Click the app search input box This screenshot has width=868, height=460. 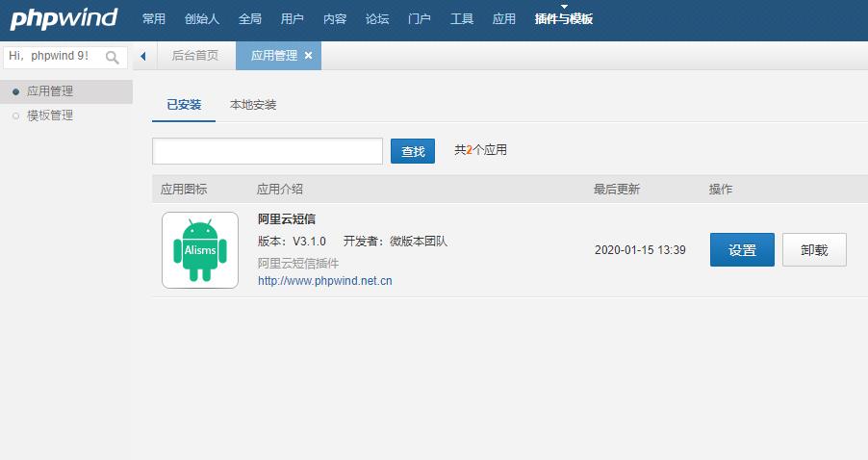point(268,151)
